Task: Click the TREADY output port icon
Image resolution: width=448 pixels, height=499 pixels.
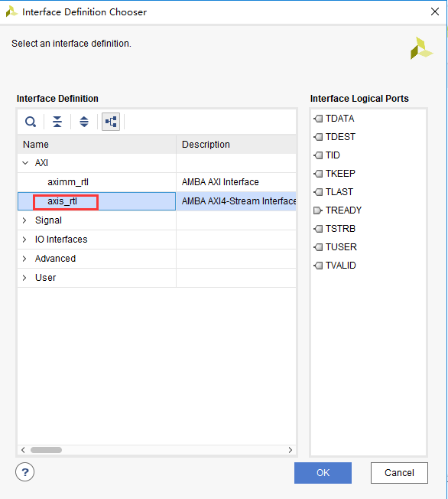Action: (x=318, y=210)
